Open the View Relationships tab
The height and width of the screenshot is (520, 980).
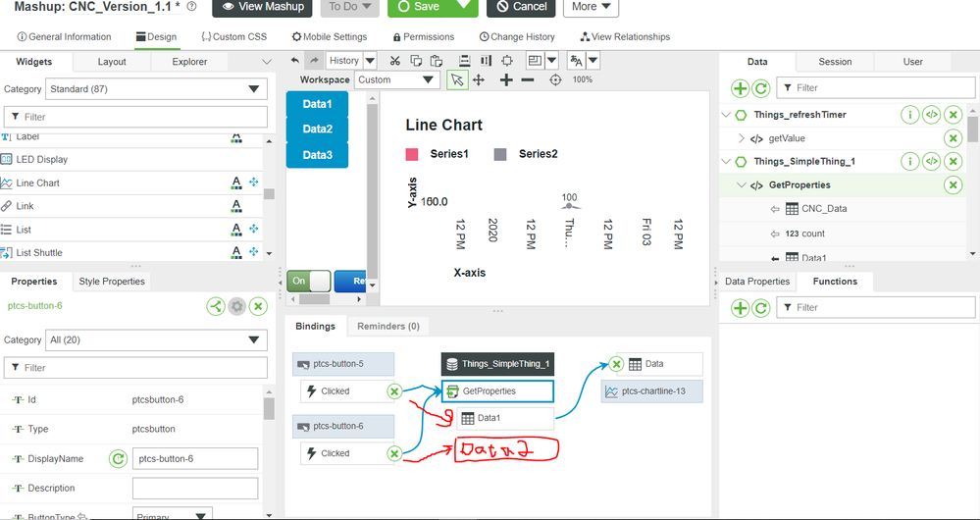point(625,37)
